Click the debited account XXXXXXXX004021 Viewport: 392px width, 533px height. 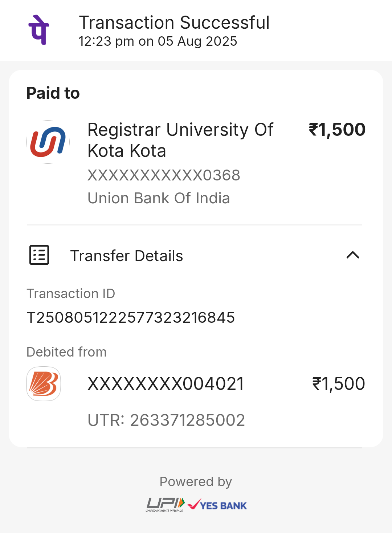[x=166, y=384]
